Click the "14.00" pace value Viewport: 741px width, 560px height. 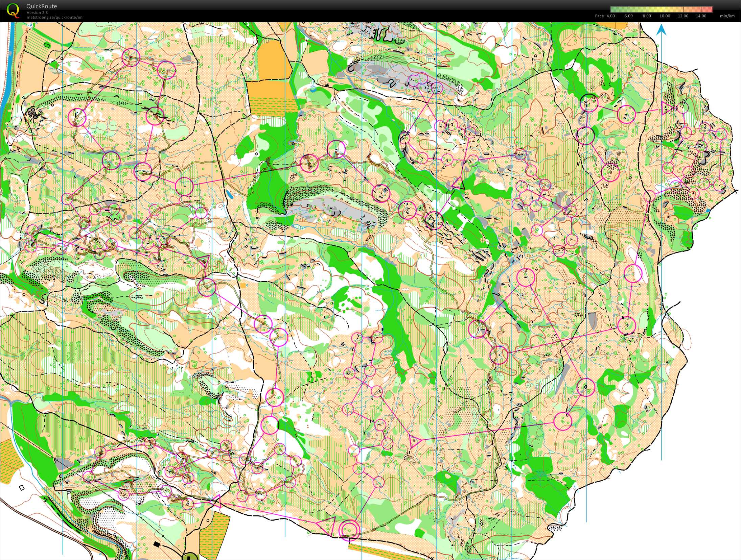701,16
